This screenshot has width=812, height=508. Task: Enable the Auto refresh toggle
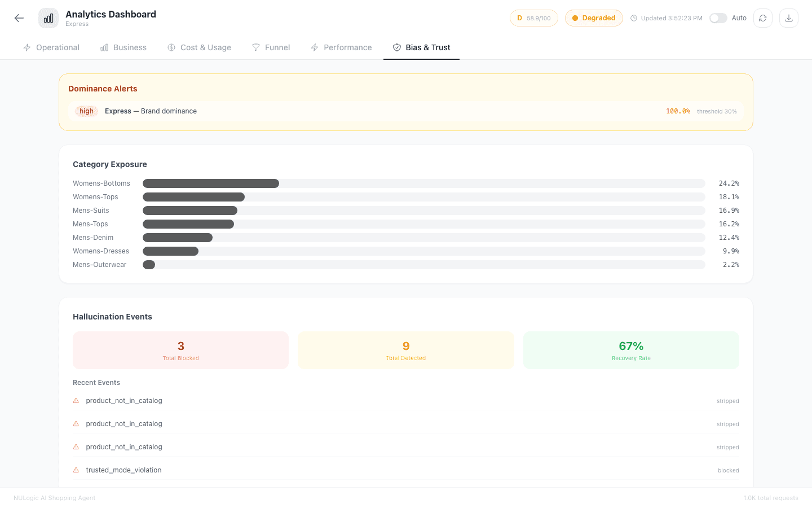tap(718, 17)
